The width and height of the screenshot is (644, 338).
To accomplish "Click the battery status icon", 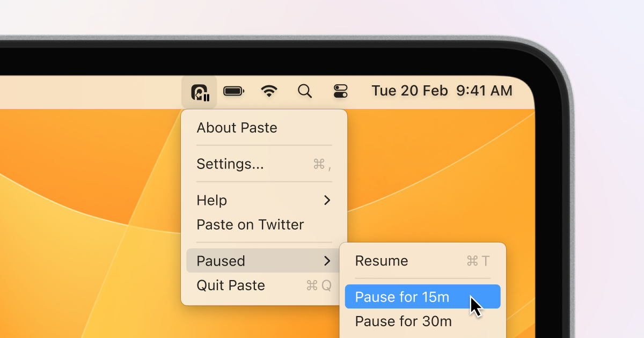I will pos(233,91).
